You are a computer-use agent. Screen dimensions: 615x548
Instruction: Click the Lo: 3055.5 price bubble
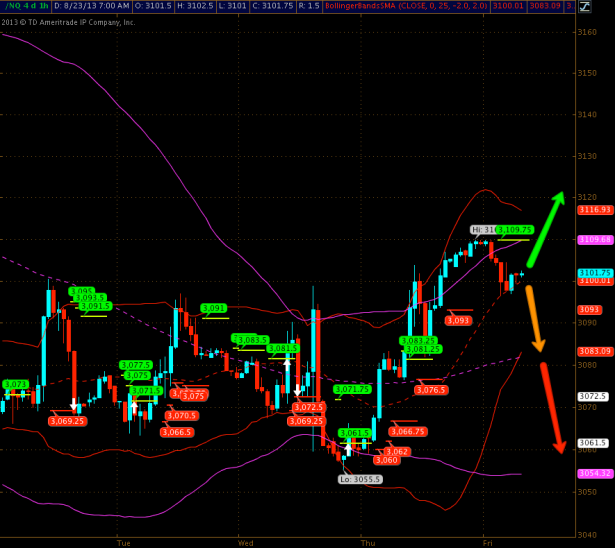point(359,479)
